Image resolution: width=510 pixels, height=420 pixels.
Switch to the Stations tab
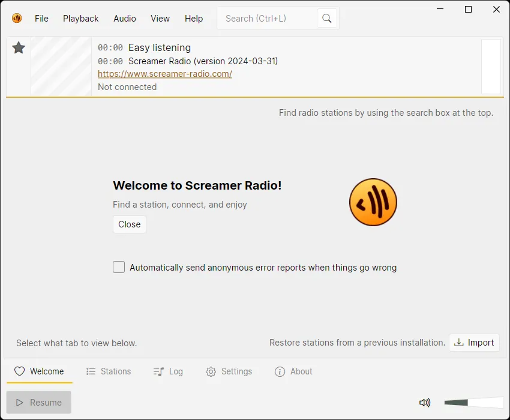click(109, 371)
